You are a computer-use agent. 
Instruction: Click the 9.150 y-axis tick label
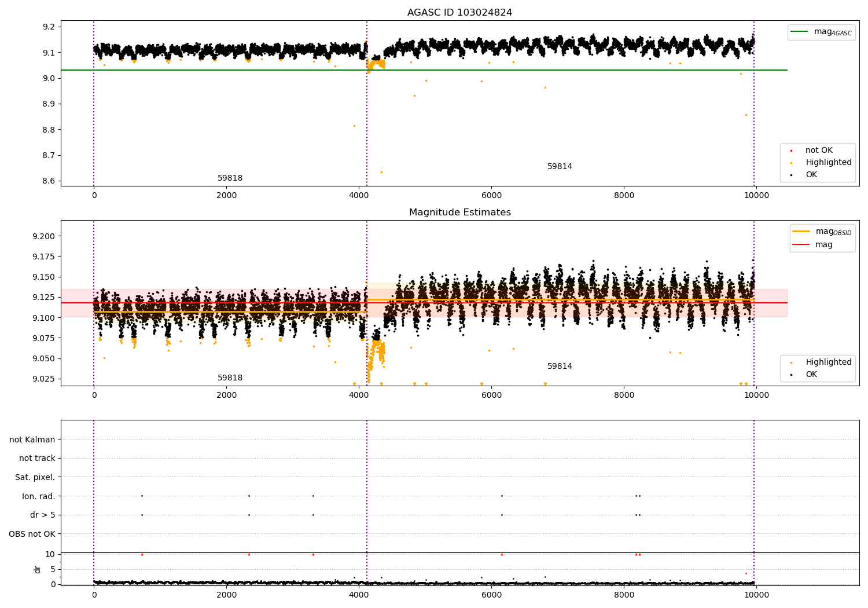click(x=44, y=277)
